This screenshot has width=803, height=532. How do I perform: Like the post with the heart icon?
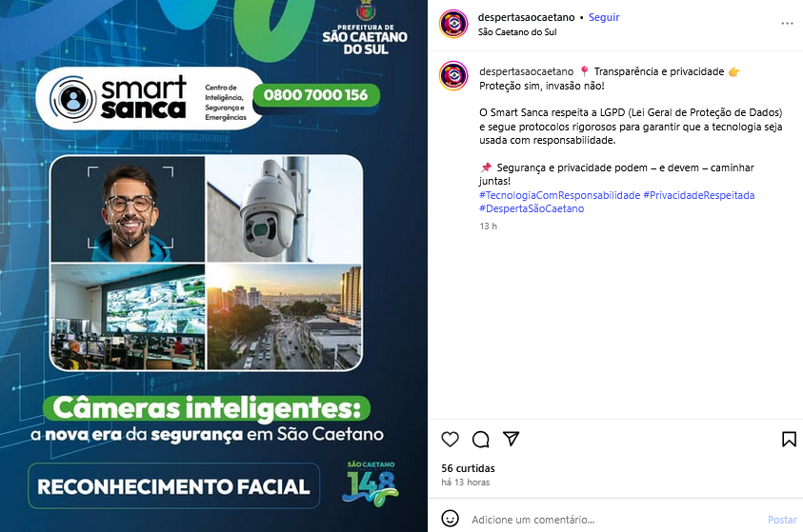(x=451, y=439)
